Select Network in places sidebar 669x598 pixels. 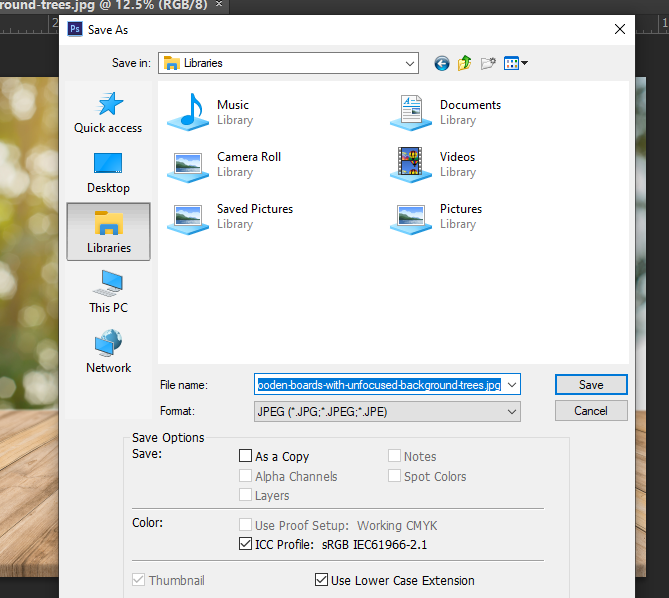click(x=108, y=352)
